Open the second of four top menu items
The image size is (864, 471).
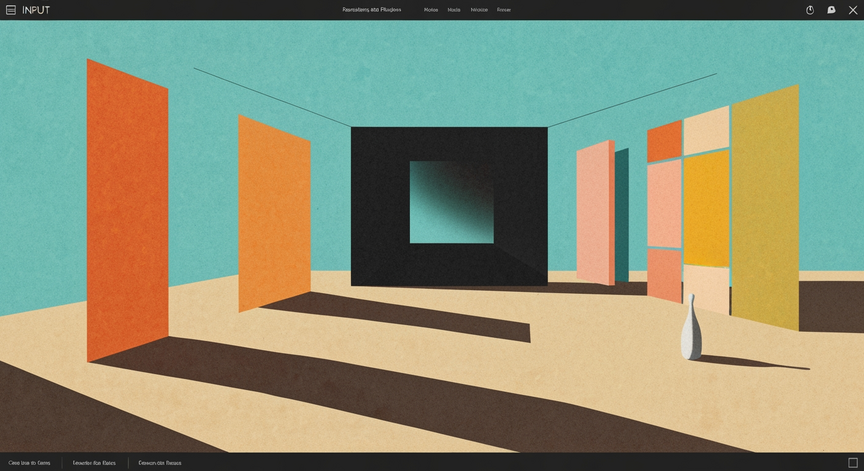[453, 10]
